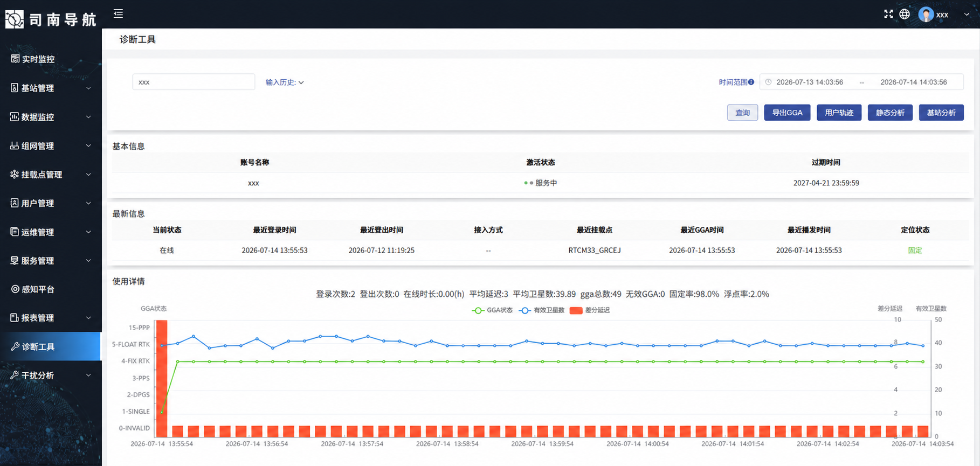Viewport: 980px width, 466px height.
Task: Click start time 2026-07-13 14:03:56 field
Action: [x=810, y=82]
